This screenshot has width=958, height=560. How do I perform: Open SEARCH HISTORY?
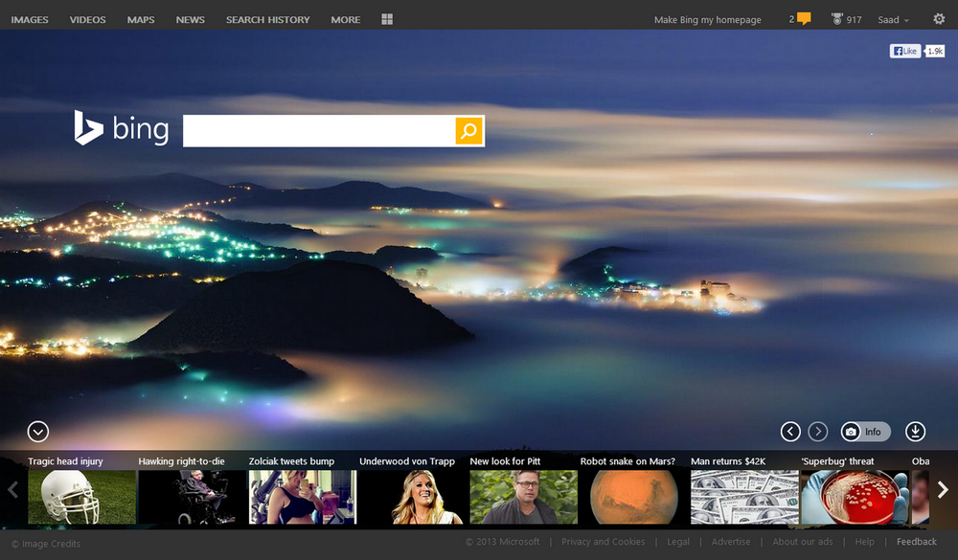[267, 19]
